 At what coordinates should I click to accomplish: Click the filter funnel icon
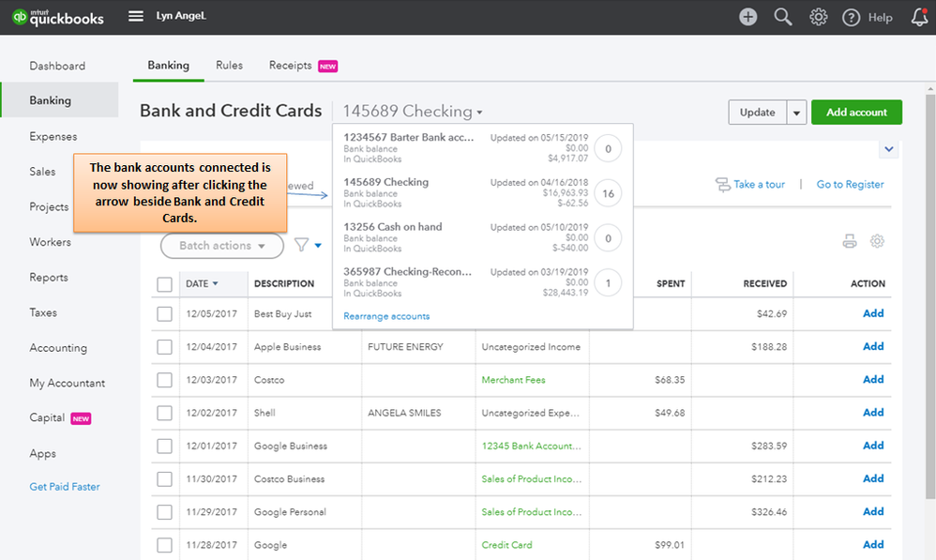[301, 245]
